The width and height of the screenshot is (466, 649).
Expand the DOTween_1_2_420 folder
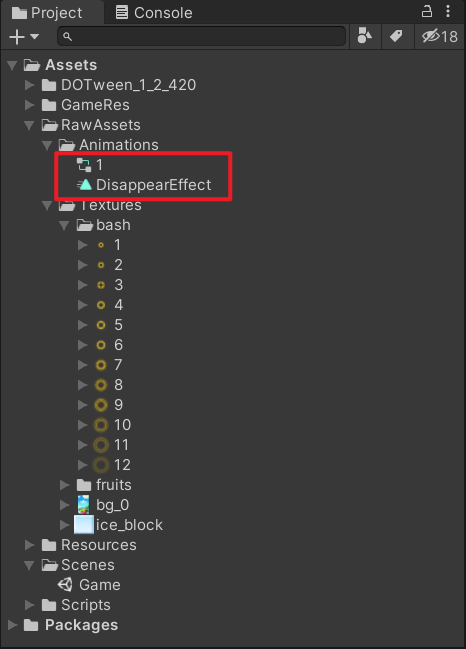coord(29,85)
